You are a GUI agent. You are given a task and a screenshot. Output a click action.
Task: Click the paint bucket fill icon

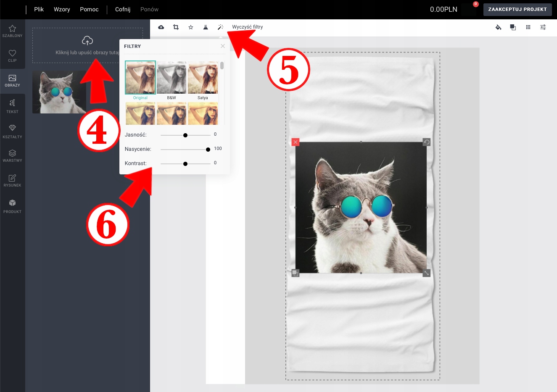point(498,27)
